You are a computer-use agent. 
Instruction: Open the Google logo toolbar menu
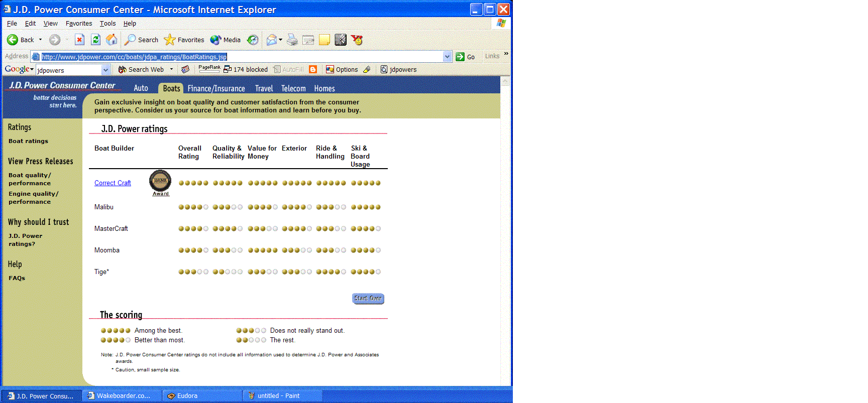pyautogui.click(x=19, y=69)
